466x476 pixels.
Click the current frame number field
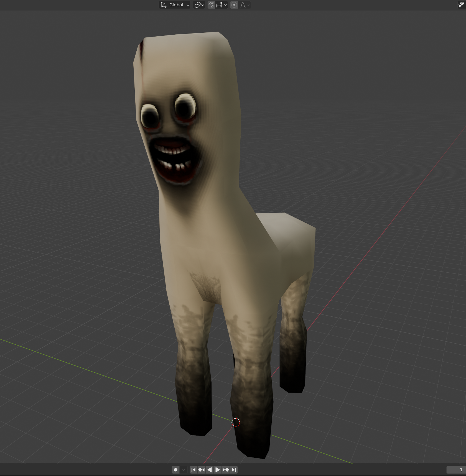(456, 470)
